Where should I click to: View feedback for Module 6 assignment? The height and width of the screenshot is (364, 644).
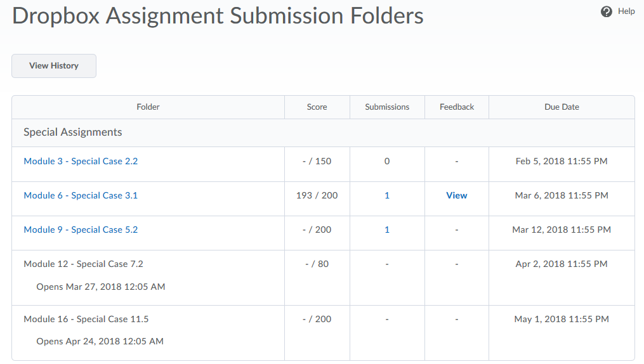[456, 195]
